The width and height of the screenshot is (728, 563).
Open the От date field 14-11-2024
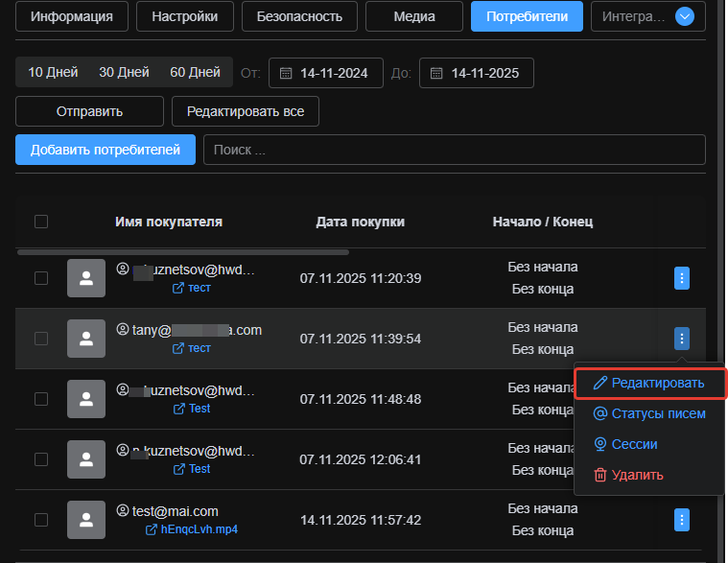click(326, 73)
